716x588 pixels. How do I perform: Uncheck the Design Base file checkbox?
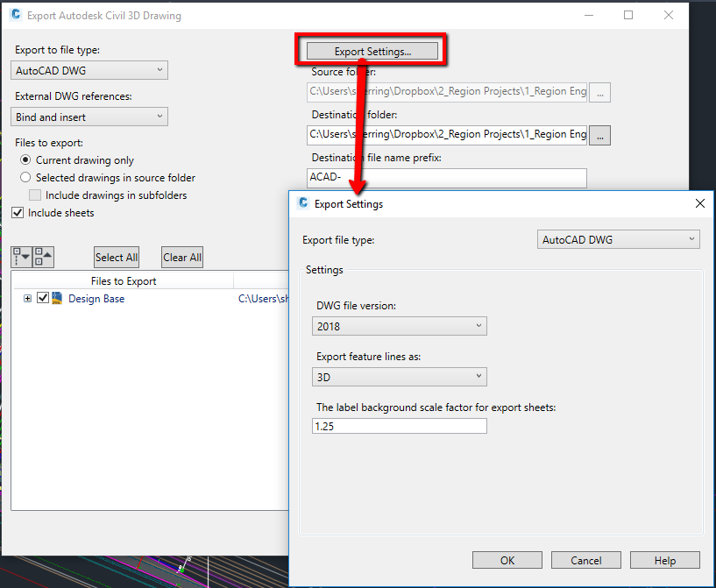tap(41, 298)
